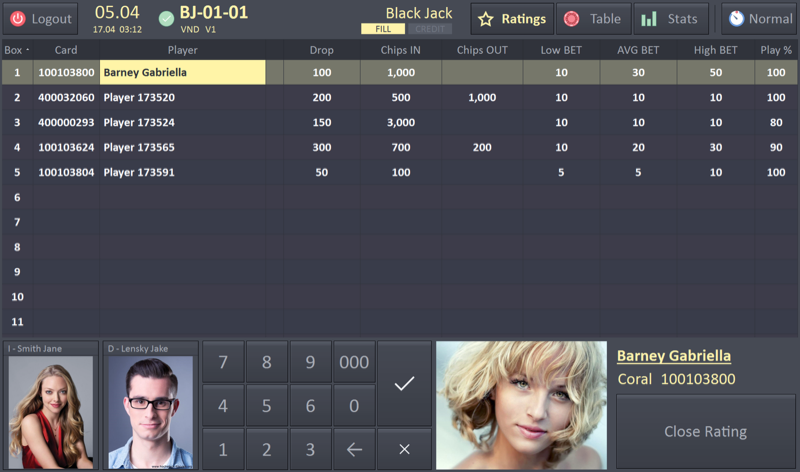Open Stats using bar chart icon
This screenshot has height=472, width=800.
click(x=649, y=19)
